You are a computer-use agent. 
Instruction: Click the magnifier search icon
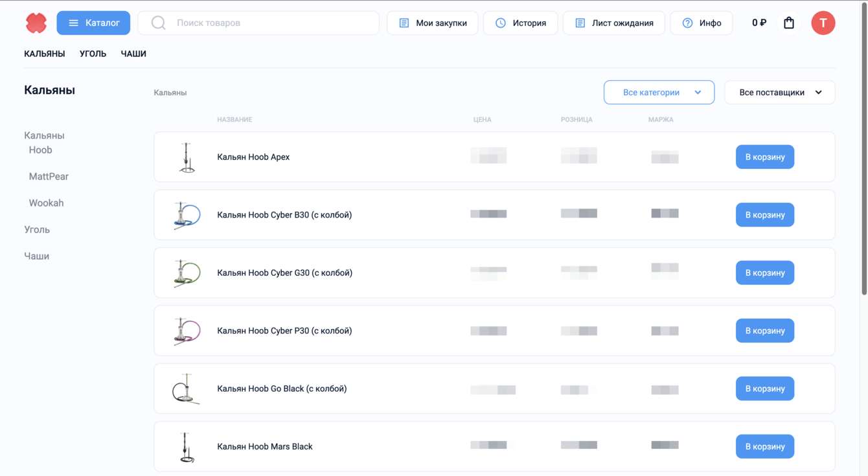[x=158, y=23]
